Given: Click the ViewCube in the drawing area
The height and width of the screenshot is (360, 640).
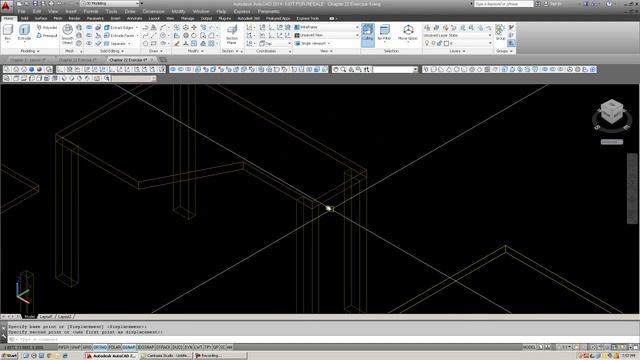Looking at the screenshot, I should point(611,112).
